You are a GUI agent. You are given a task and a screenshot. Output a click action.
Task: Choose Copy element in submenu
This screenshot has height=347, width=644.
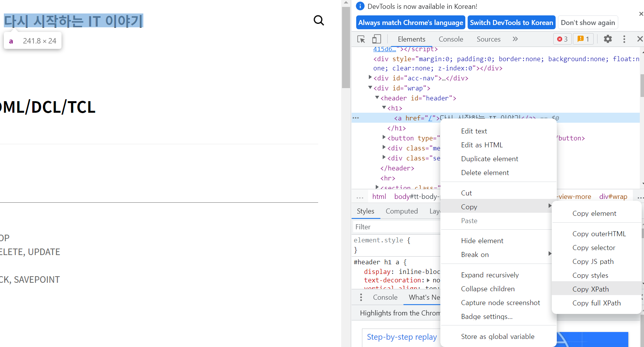[597, 214]
